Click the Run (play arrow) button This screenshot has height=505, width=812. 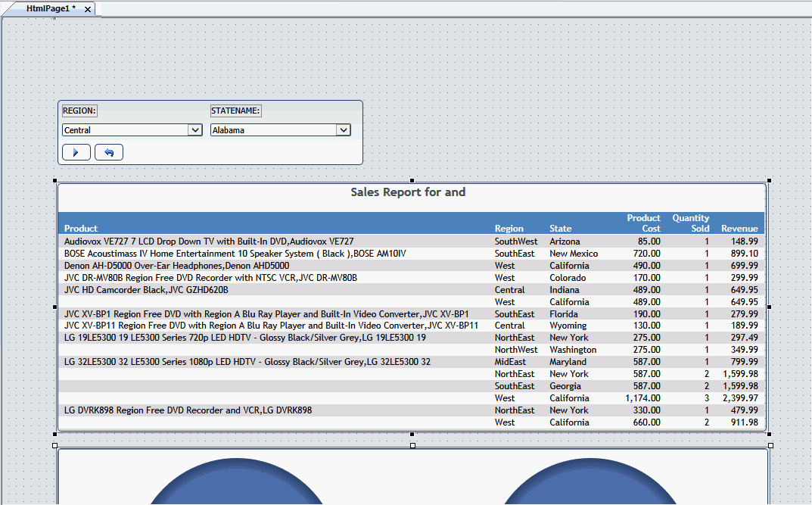click(76, 152)
